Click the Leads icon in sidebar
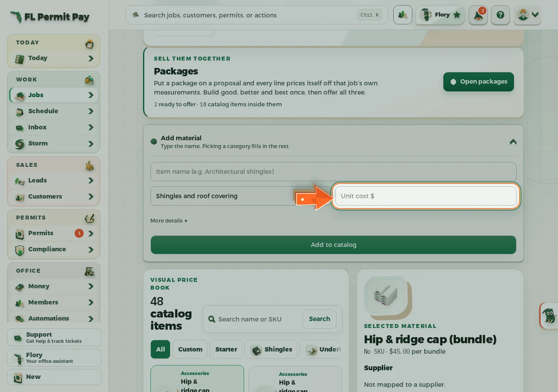Screen dimensions: 558x392 pos(20,181)
